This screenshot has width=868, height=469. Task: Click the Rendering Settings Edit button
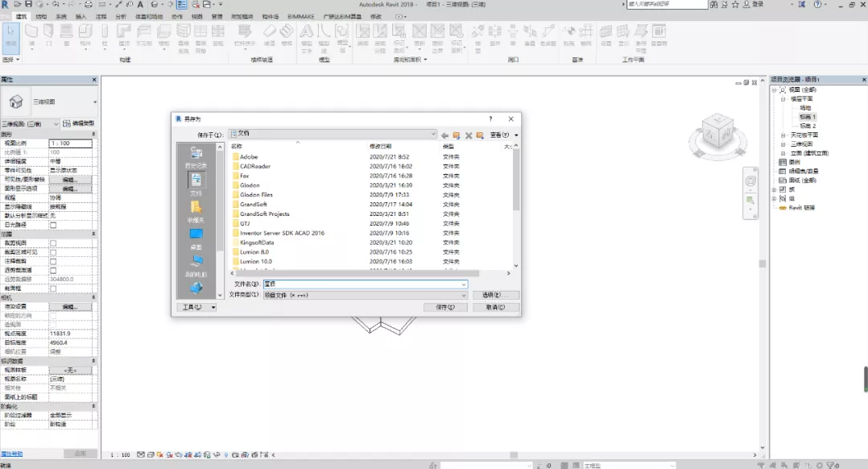(x=70, y=307)
